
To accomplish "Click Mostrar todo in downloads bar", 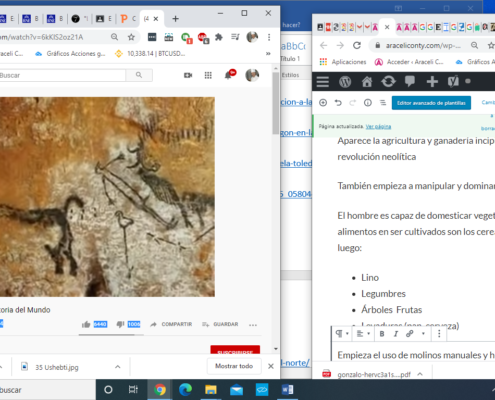I will (x=234, y=366).
